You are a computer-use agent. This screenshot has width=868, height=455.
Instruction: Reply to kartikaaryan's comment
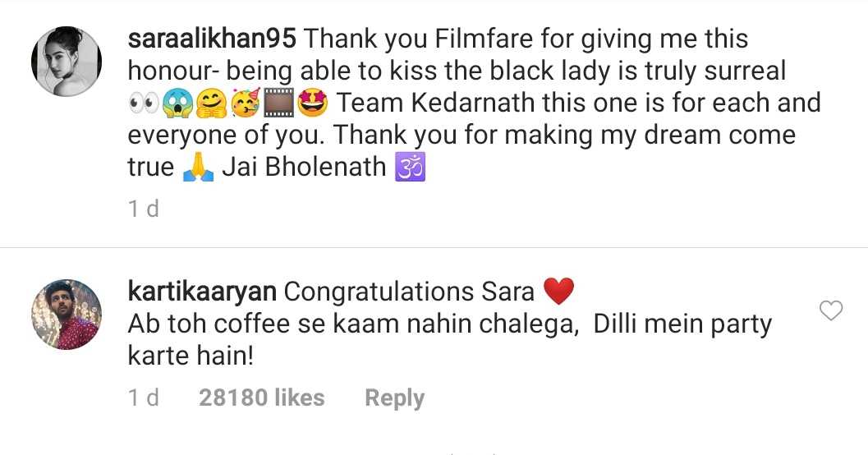click(x=395, y=398)
